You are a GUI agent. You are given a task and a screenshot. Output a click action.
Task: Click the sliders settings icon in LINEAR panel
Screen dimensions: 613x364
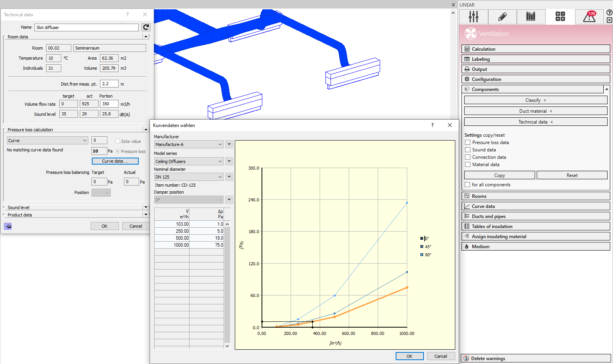click(473, 17)
